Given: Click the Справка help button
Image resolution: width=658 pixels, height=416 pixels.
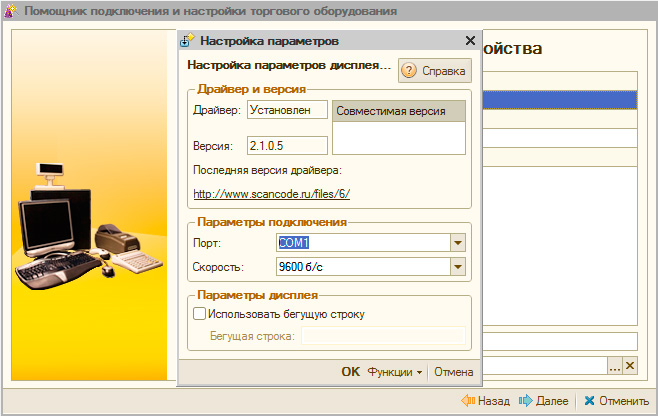Looking at the screenshot, I should coord(434,71).
